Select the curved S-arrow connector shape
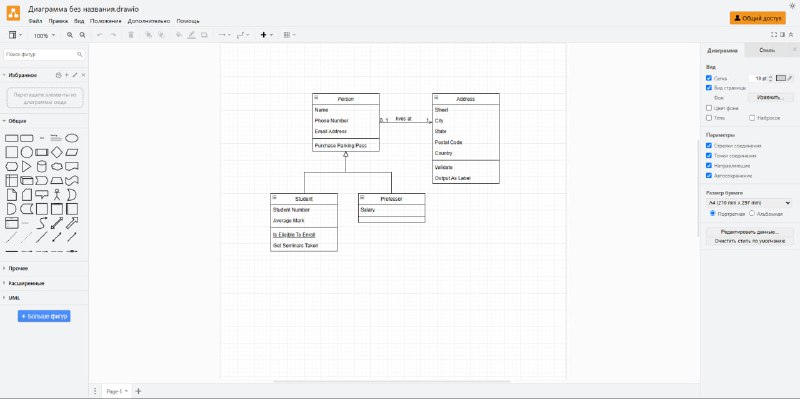Image resolution: width=800 pixels, height=399 pixels. [42, 223]
